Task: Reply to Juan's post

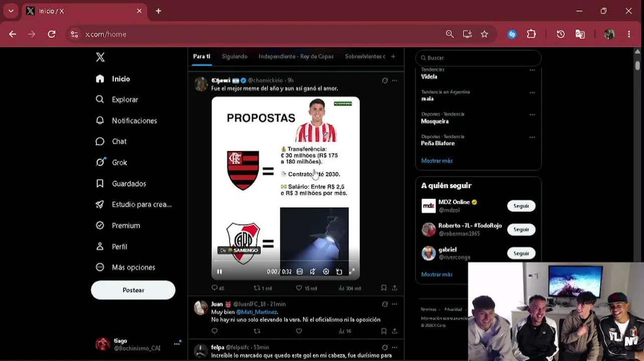Action: (215, 331)
